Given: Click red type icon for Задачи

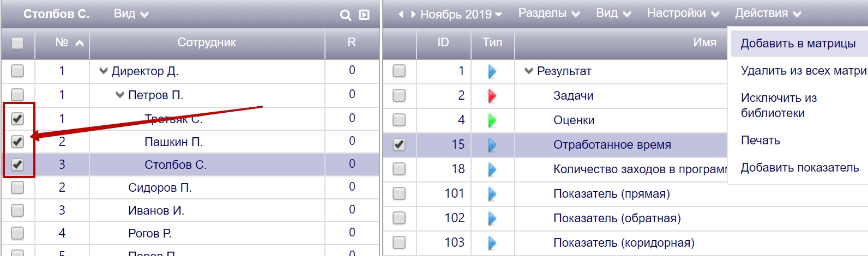Looking at the screenshot, I should (492, 96).
